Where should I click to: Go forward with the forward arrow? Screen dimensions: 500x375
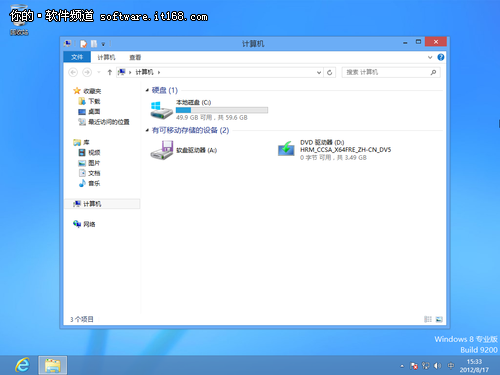[x=87, y=72]
